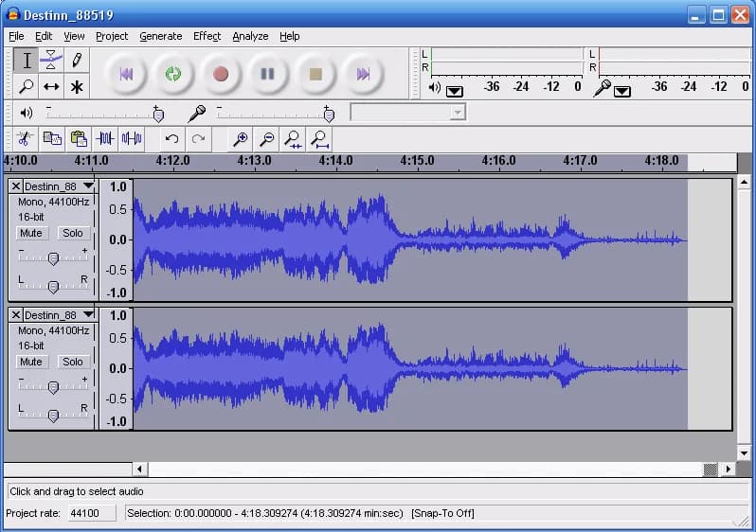Viewport: 756px width, 532px height.
Task: Click the Selection time readout in status bar
Action: point(264,513)
